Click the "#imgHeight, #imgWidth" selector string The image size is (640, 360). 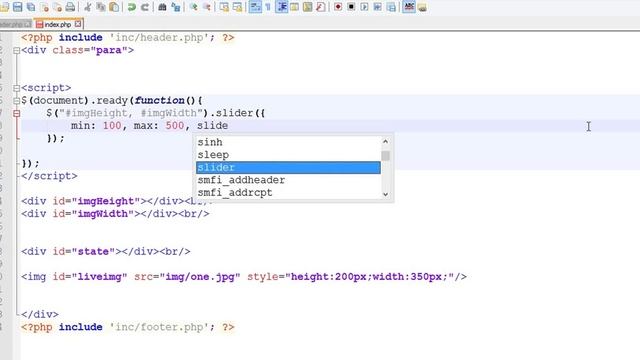(131, 113)
